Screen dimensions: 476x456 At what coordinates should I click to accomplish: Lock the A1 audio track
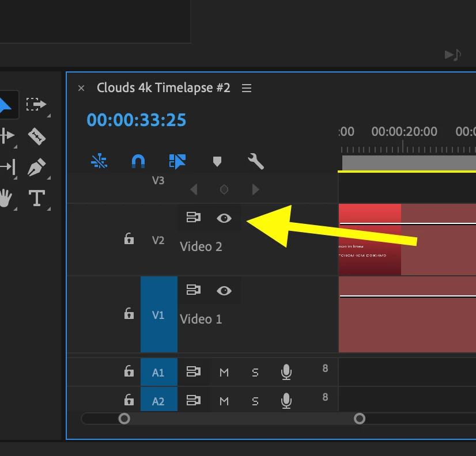[129, 371]
